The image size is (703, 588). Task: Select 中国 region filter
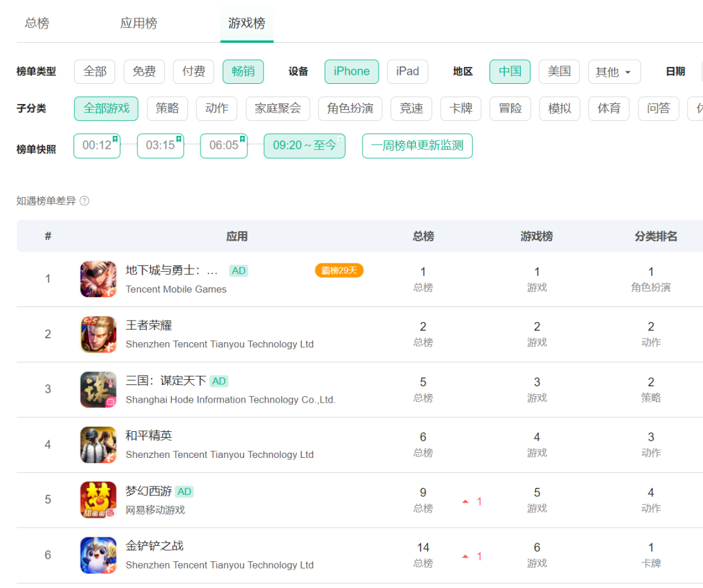(510, 72)
